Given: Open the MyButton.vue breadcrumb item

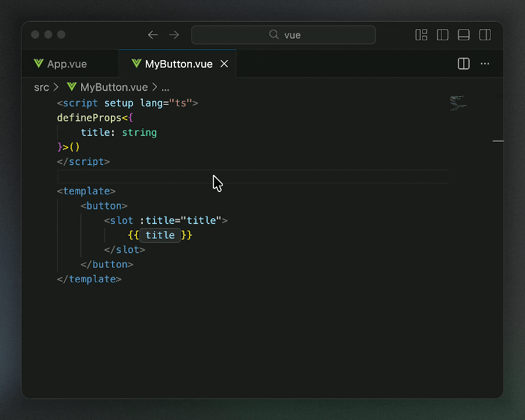Looking at the screenshot, I should tap(114, 87).
